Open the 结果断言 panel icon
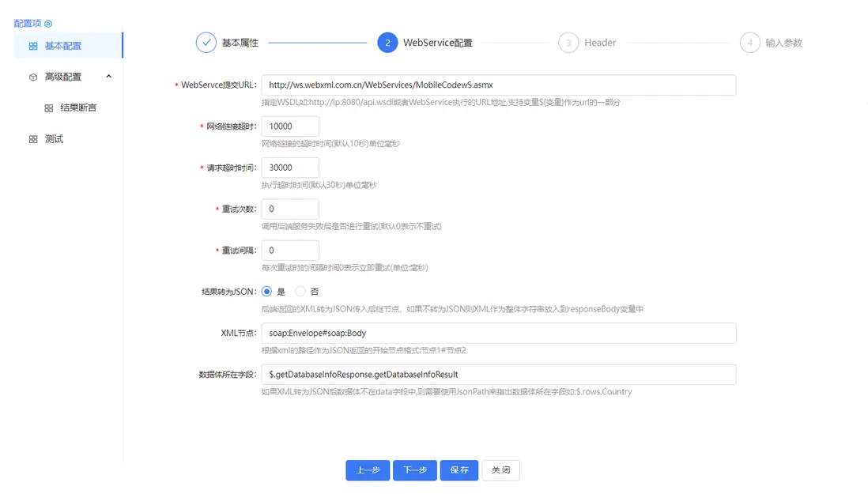868x494 pixels. 49,107
